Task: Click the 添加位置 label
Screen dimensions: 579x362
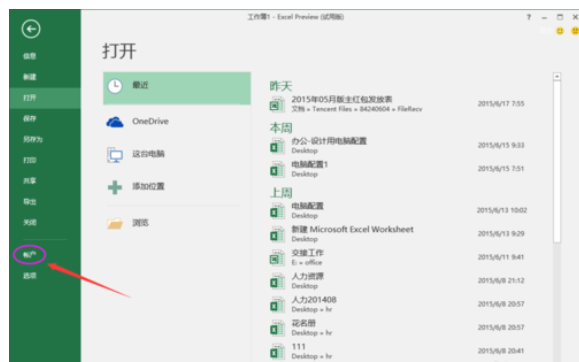Action: [148, 186]
